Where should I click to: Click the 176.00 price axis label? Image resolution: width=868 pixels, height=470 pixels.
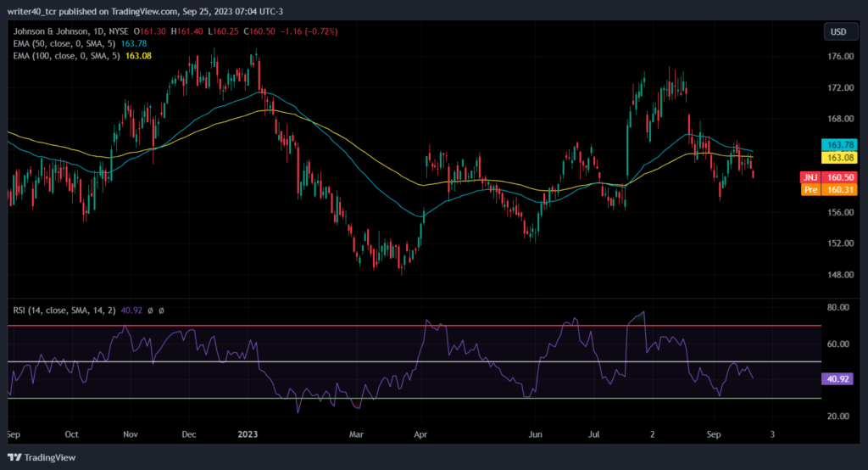pyautogui.click(x=840, y=56)
